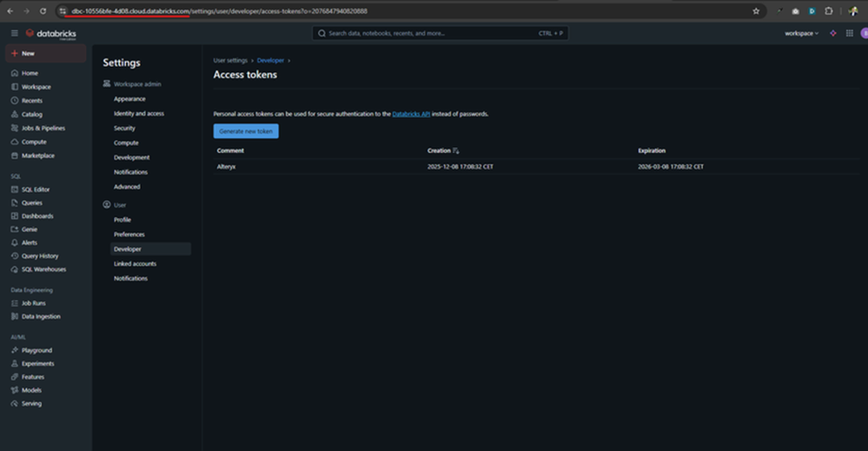Open Appearance settings

pyautogui.click(x=129, y=99)
